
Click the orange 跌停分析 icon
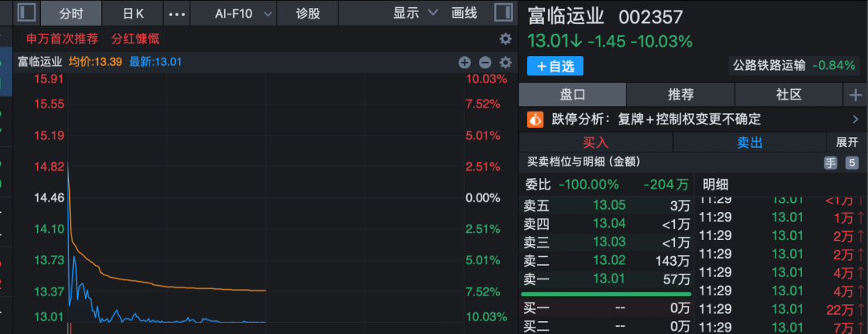pyautogui.click(x=535, y=119)
